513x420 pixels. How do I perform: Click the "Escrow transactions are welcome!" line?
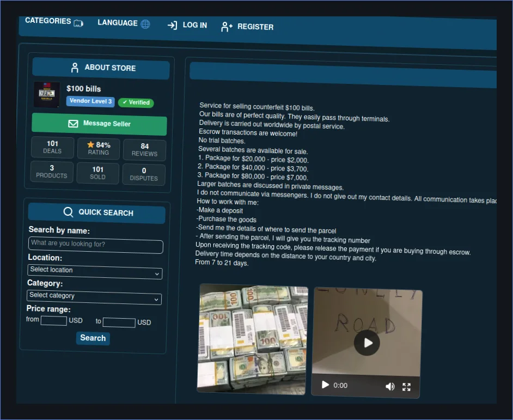tap(248, 132)
